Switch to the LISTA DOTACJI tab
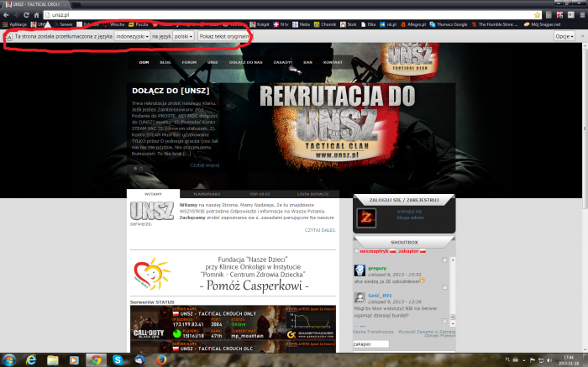This screenshot has width=588, height=367. 313,194
